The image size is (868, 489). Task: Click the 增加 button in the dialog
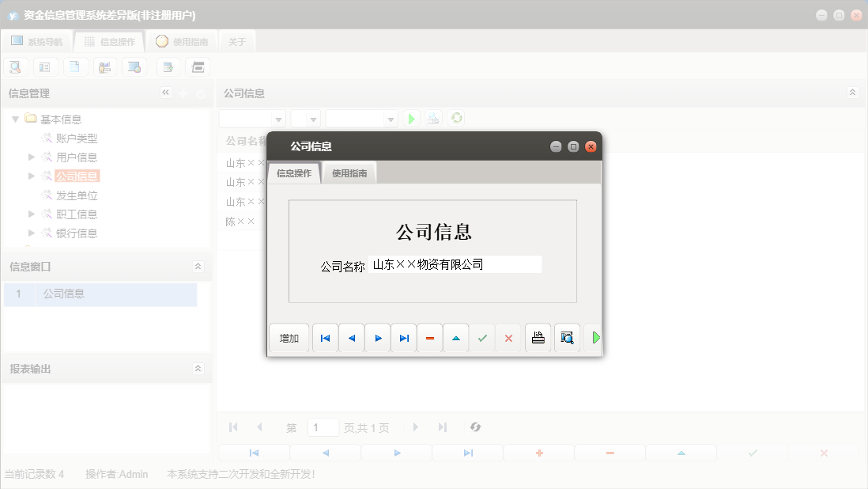coord(289,338)
